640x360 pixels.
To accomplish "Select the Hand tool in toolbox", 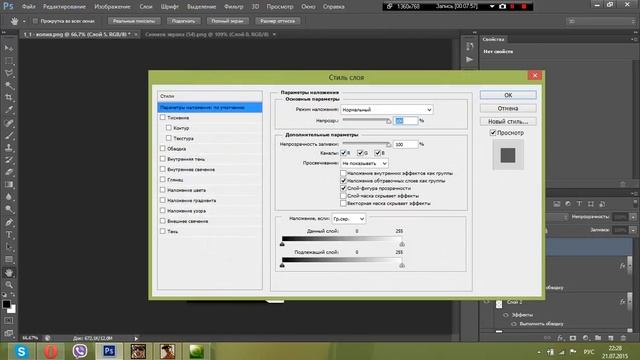I will tap(9, 273).
